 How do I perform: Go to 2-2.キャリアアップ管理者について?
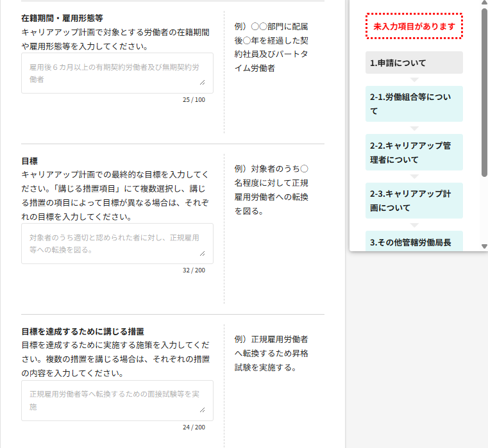click(414, 153)
